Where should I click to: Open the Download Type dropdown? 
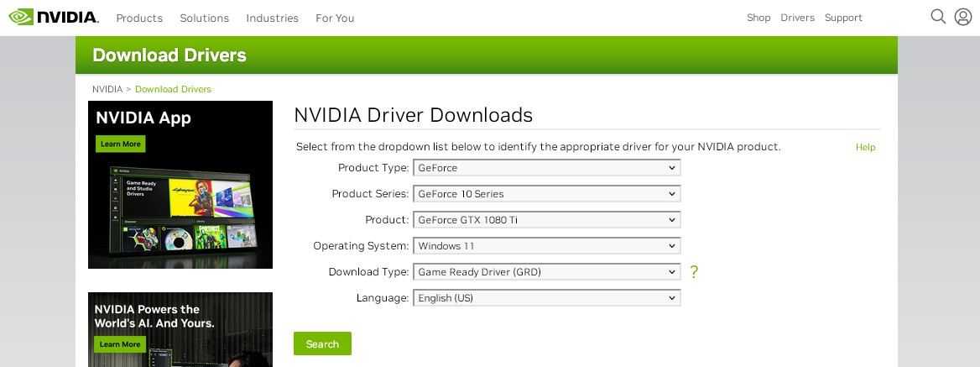547,272
